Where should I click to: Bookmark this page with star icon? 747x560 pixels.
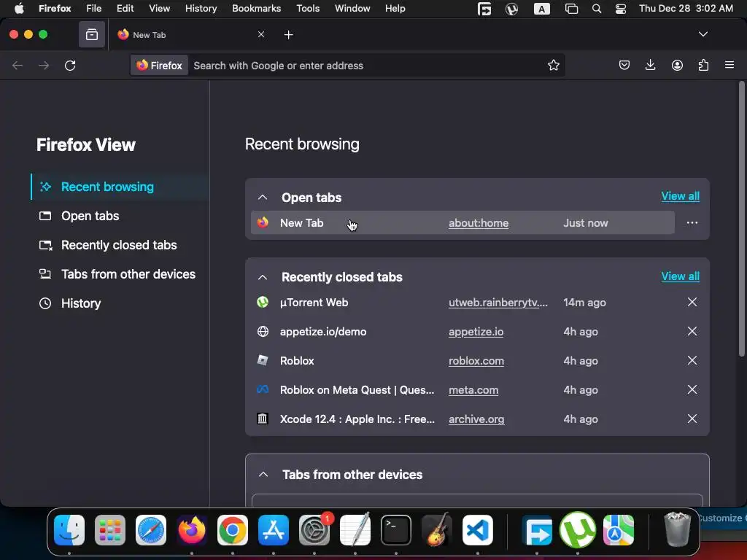click(x=553, y=65)
